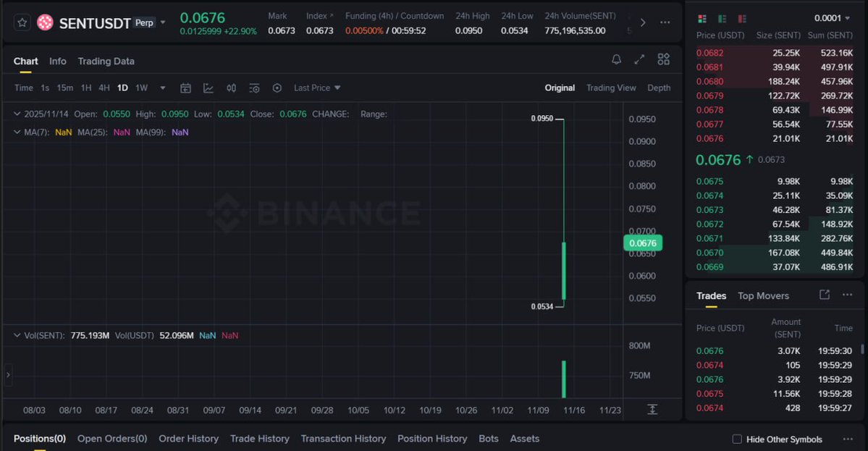Switch to Trading View chart
Image resolution: width=868 pixels, height=451 pixels.
coord(611,88)
